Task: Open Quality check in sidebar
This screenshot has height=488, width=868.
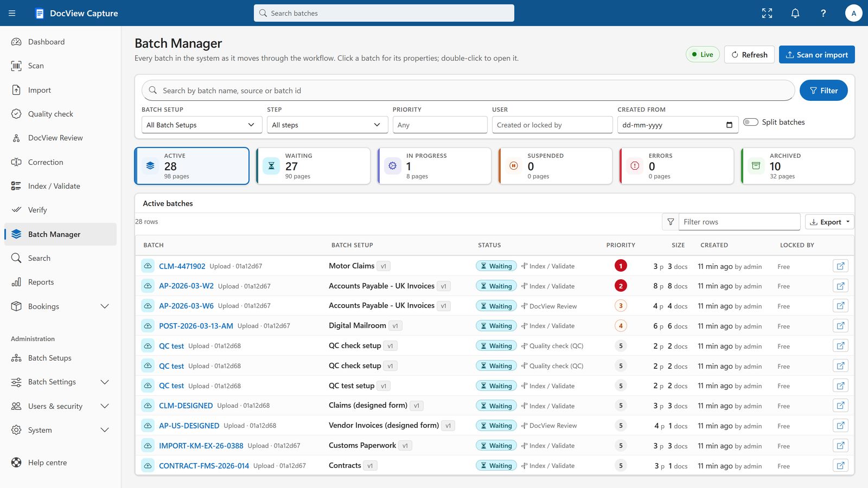Action: pos(60,114)
